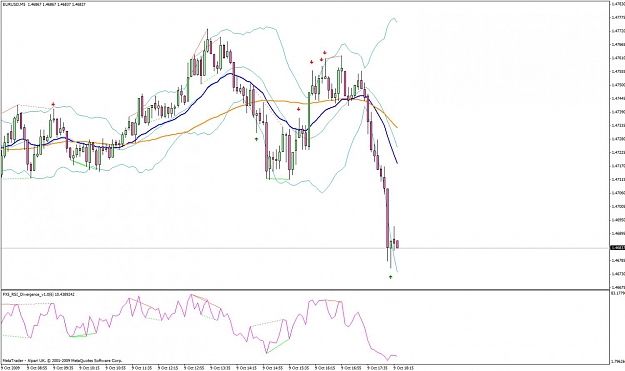
Task: Select the green buy arrow below the final candles
Action: click(391, 277)
